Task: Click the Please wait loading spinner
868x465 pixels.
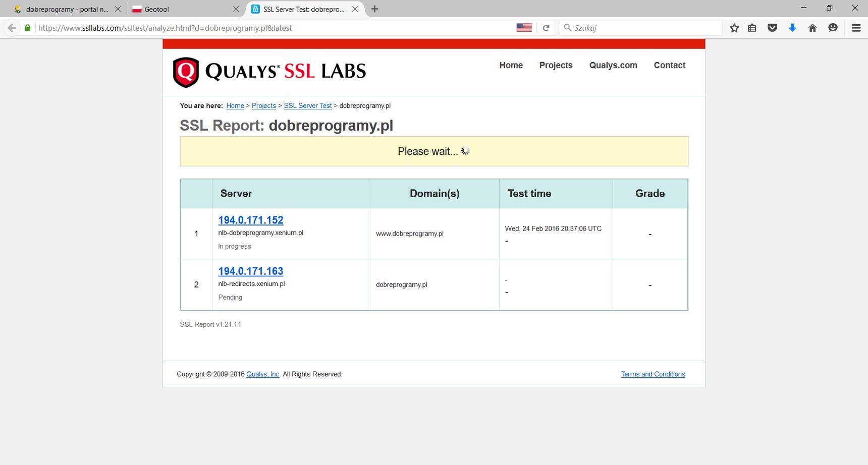Action: 466,151
